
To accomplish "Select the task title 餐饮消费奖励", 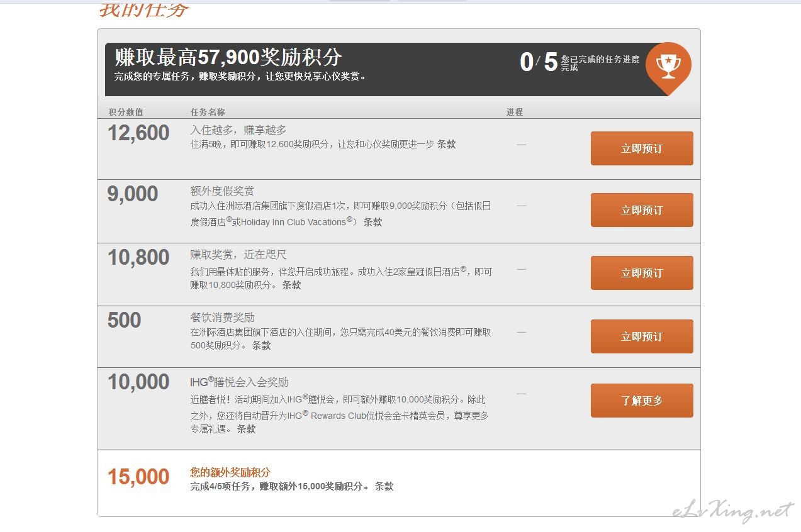I will (222, 318).
